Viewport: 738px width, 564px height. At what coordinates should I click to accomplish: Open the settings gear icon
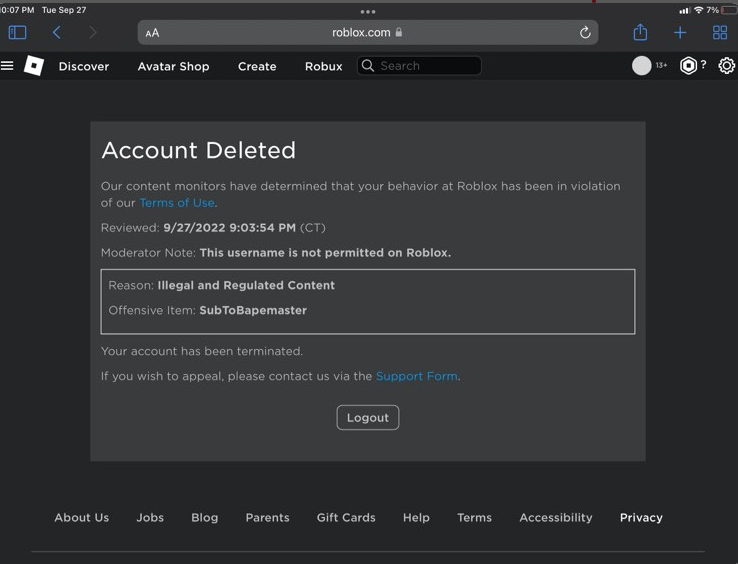(727, 65)
